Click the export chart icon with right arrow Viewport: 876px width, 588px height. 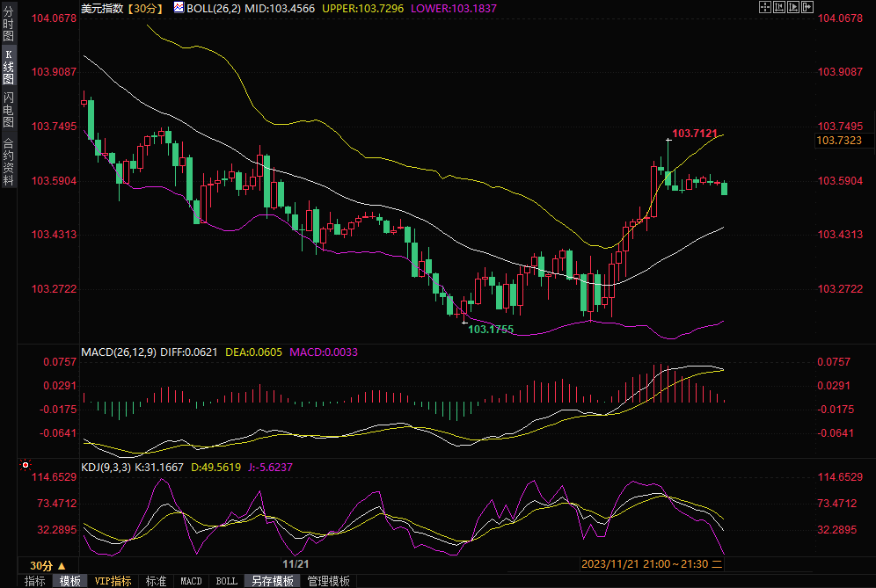pyautogui.click(x=808, y=7)
